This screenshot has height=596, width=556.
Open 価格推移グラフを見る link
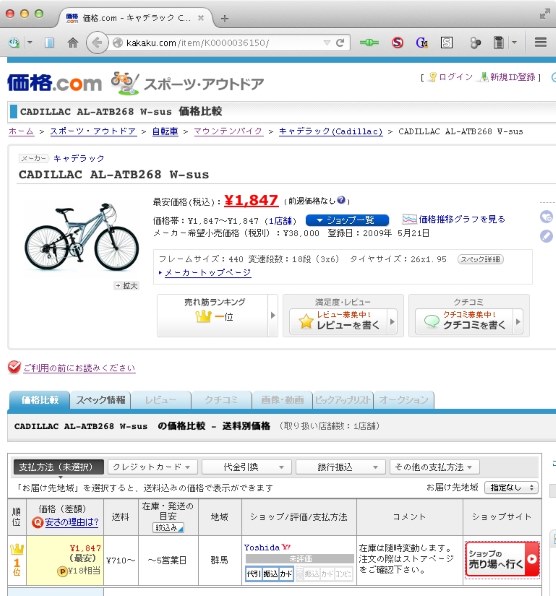461,219
